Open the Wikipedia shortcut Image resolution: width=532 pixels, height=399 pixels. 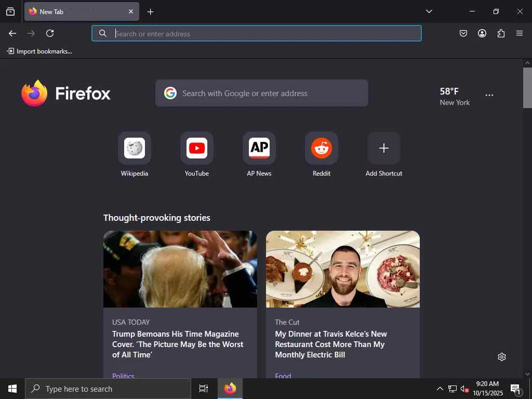(x=135, y=155)
